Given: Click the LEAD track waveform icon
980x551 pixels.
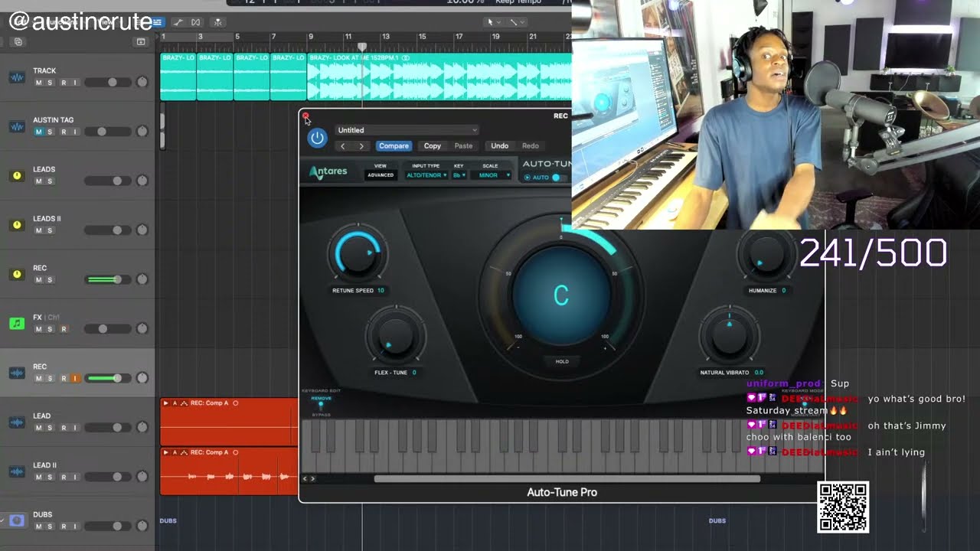Looking at the screenshot, I should coord(17,422).
